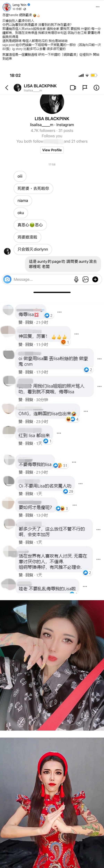Start a video call with LISA BLACKPINK
The image size is (104, 868).
[x=73, y=88]
